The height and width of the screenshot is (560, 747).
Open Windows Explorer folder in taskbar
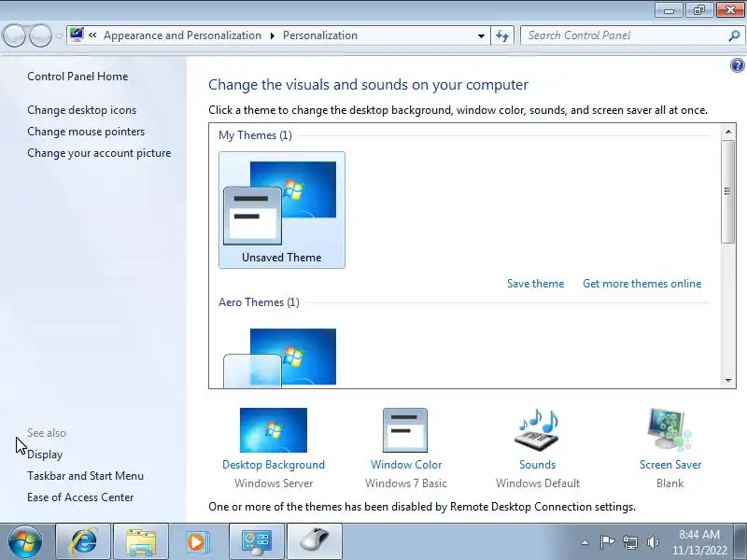[x=141, y=541]
